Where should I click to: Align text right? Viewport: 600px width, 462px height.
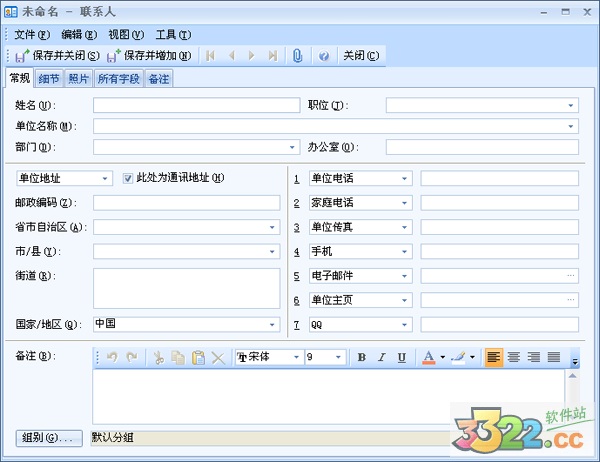coord(534,357)
